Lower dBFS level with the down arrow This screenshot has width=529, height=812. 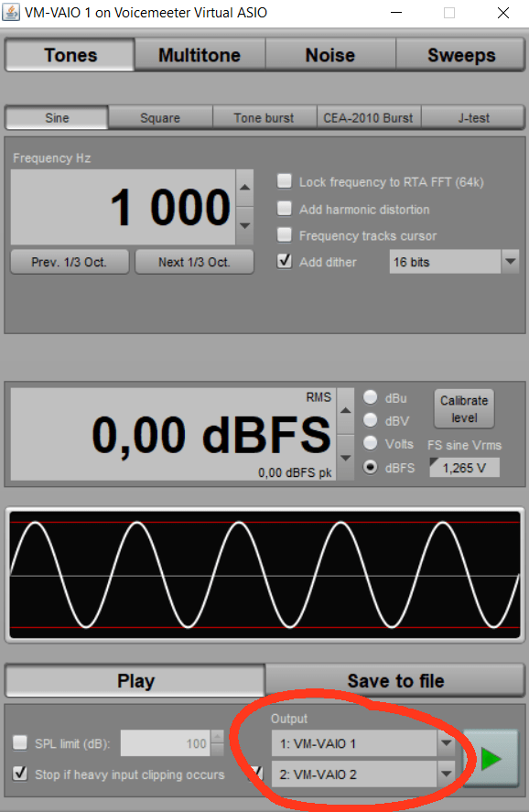(346, 458)
